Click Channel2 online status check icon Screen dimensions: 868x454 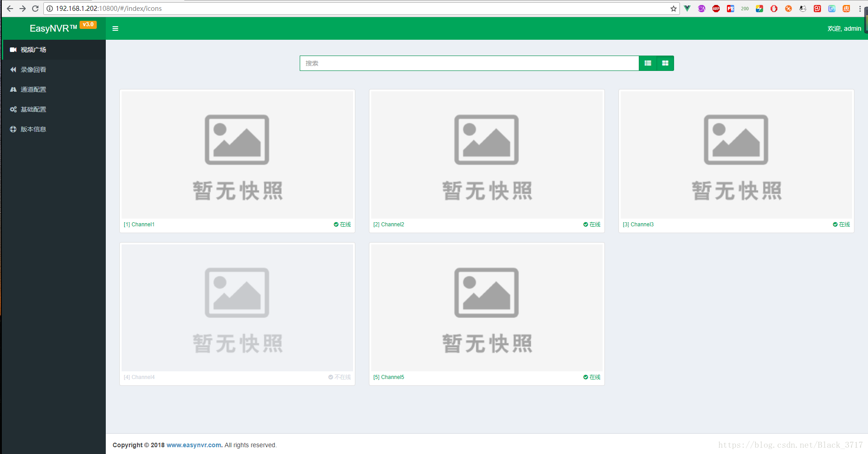585,225
